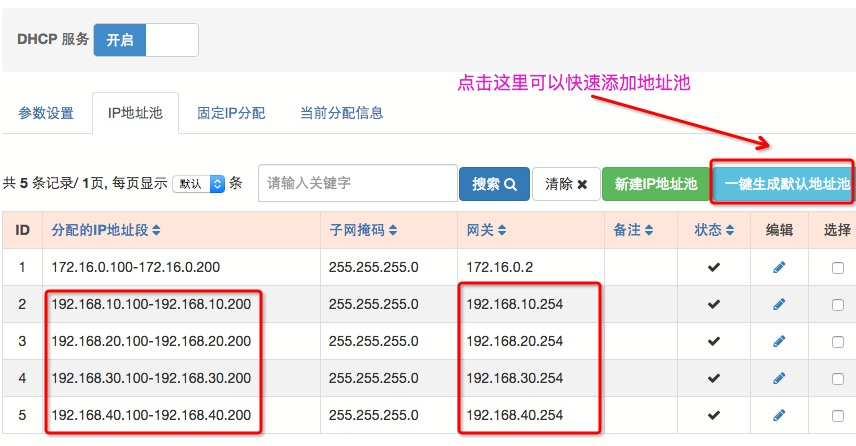Toggle the DHCP 服务 switch
This screenshot has width=856, height=446.
[x=146, y=40]
